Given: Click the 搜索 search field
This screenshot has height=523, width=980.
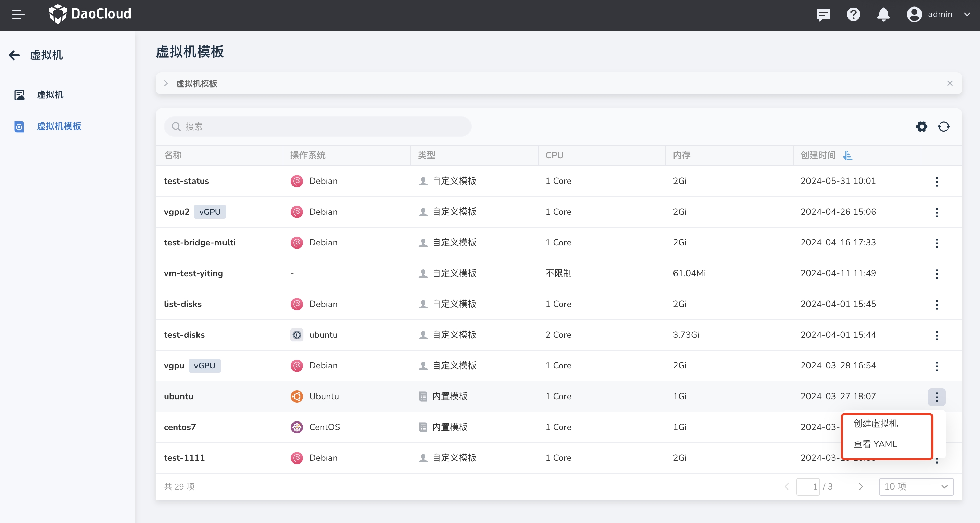Looking at the screenshot, I should tap(318, 126).
